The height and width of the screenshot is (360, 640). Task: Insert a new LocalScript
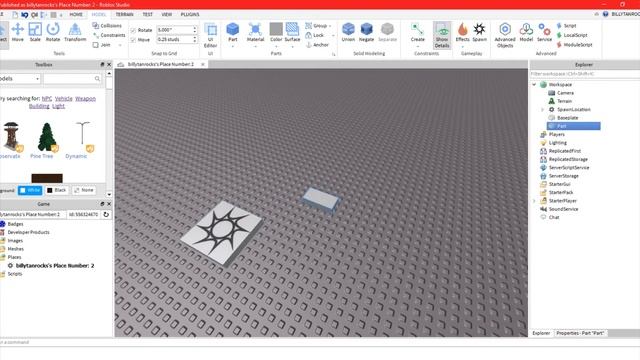pyautogui.click(x=572, y=35)
